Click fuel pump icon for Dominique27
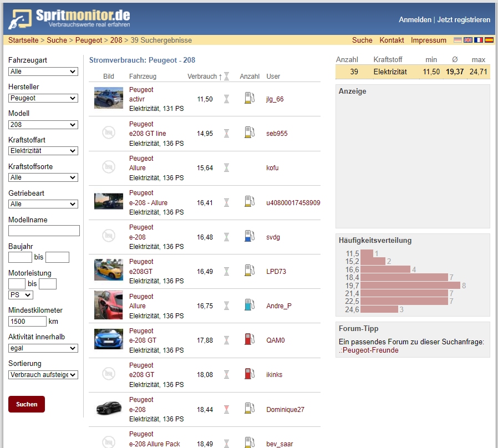This screenshot has height=448, width=498. [250, 408]
